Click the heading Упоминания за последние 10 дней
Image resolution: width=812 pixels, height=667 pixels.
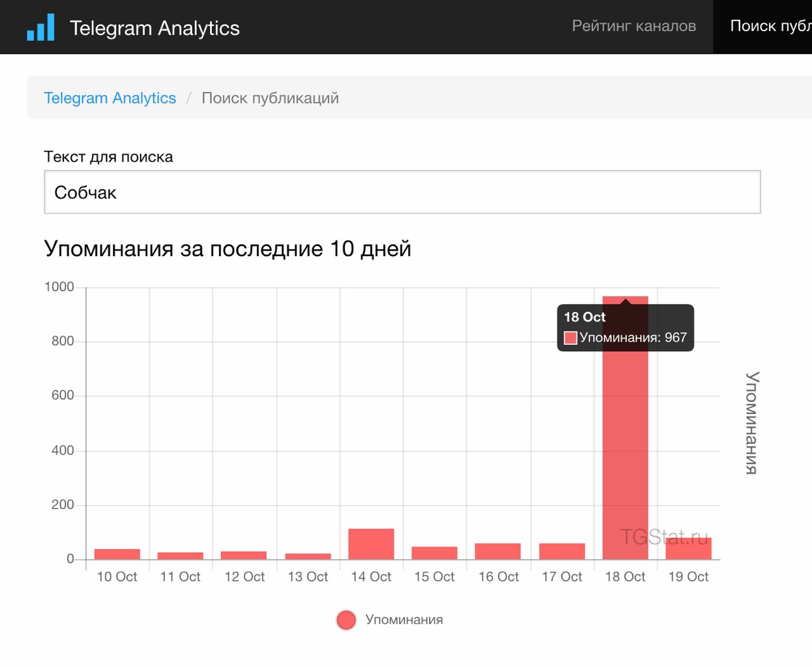click(x=228, y=249)
